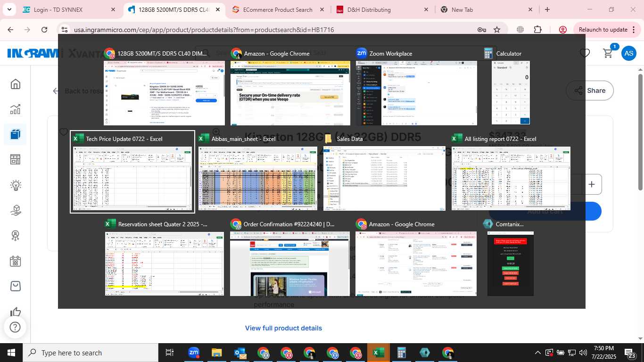Screen dimensions: 644x362
Task: Increase quantity with the plus button
Action: (592, 184)
